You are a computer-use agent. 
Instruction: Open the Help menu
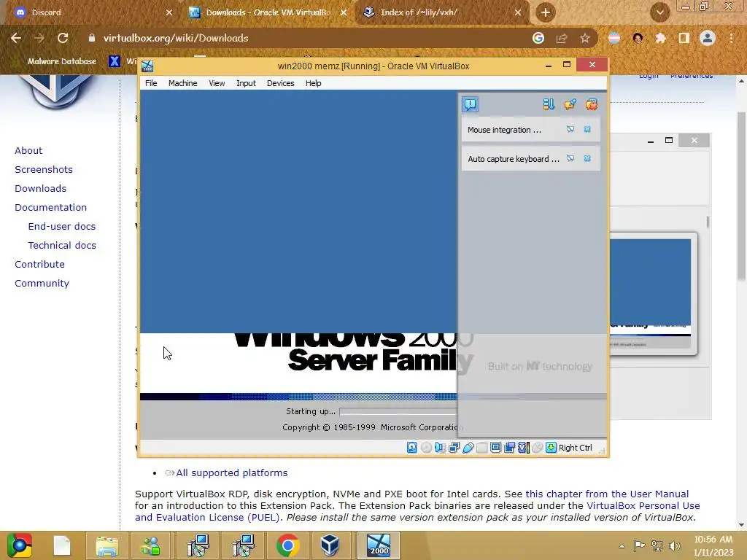[313, 83]
